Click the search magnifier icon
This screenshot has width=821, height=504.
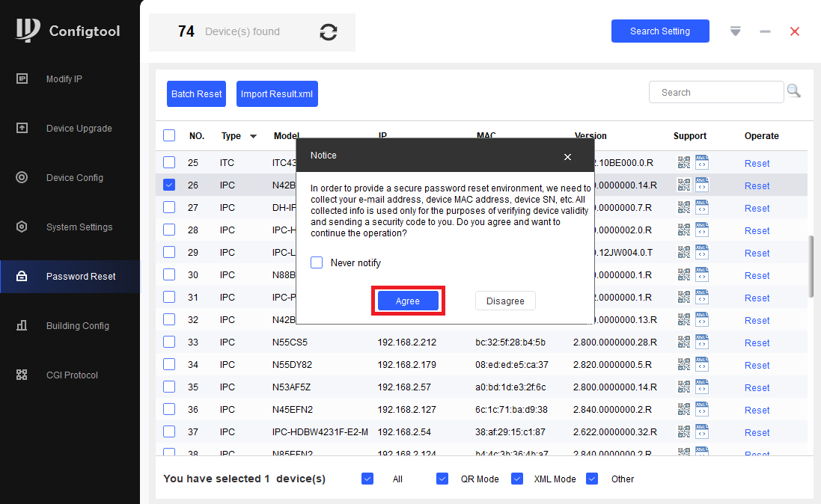pos(794,91)
